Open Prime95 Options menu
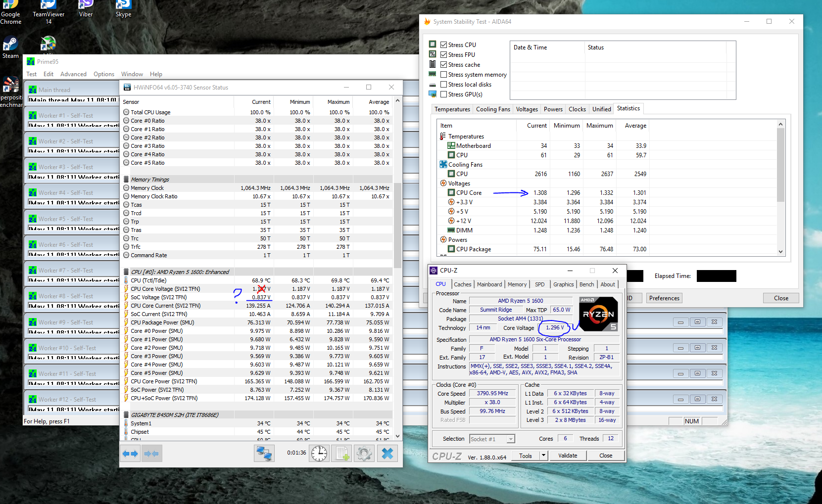Viewport: 822px width, 504px height. pos(104,74)
